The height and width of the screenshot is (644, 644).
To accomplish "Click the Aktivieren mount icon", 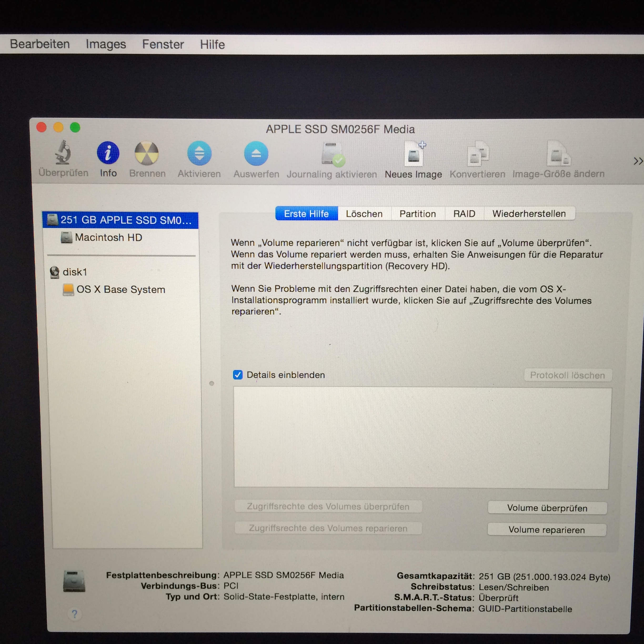I will 199,154.
